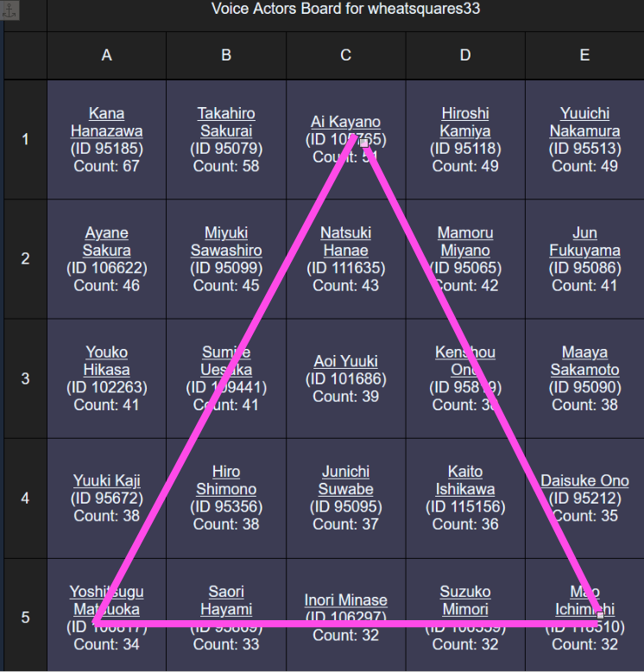This screenshot has height=672, width=644.
Task: Open Miyuki Sawashiro link
Action: pos(226,241)
